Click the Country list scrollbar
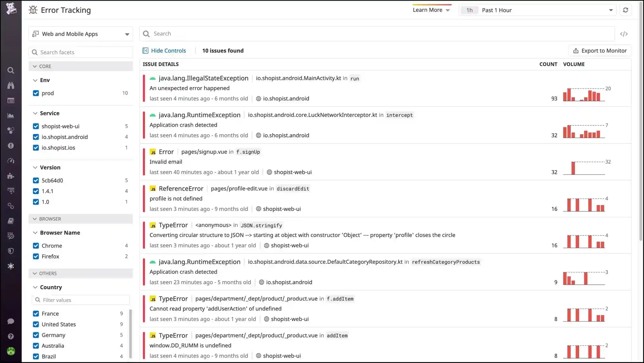This screenshot has width=644, height=363. point(130,333)
